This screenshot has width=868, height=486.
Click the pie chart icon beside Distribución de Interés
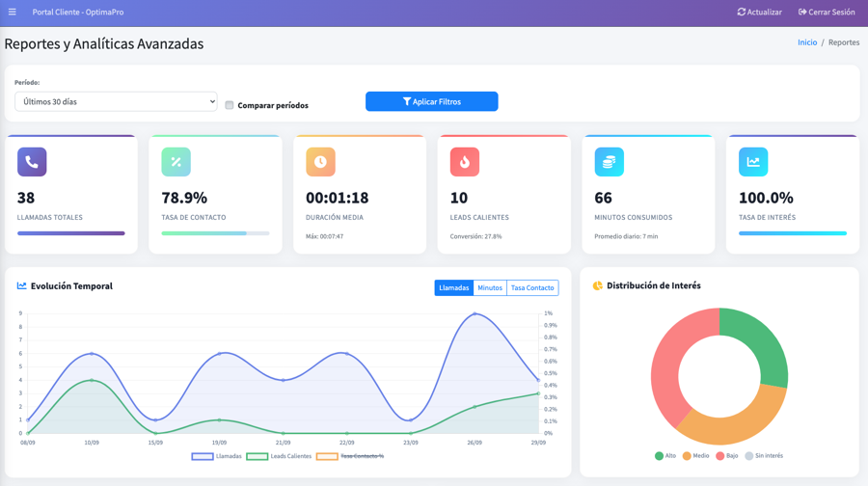[598, 286]
